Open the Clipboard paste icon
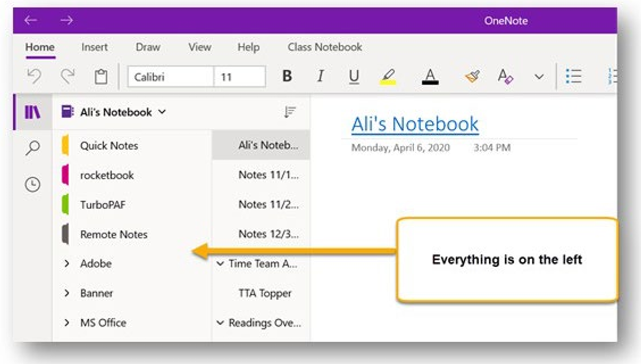 pos(100,76)
